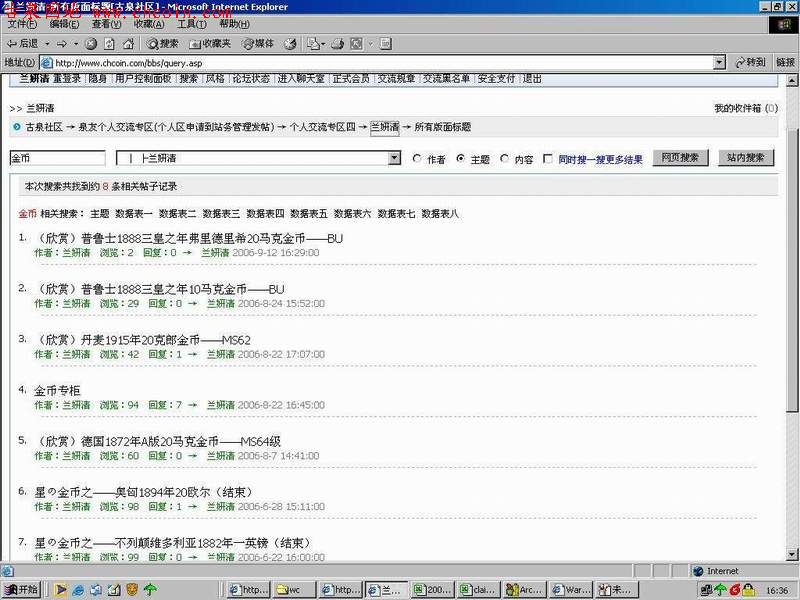Image resolution: width=800 pixels, height=600 pixels.
Task: Open the 我的收件箱 link
Action: click(x=746, y=108)
